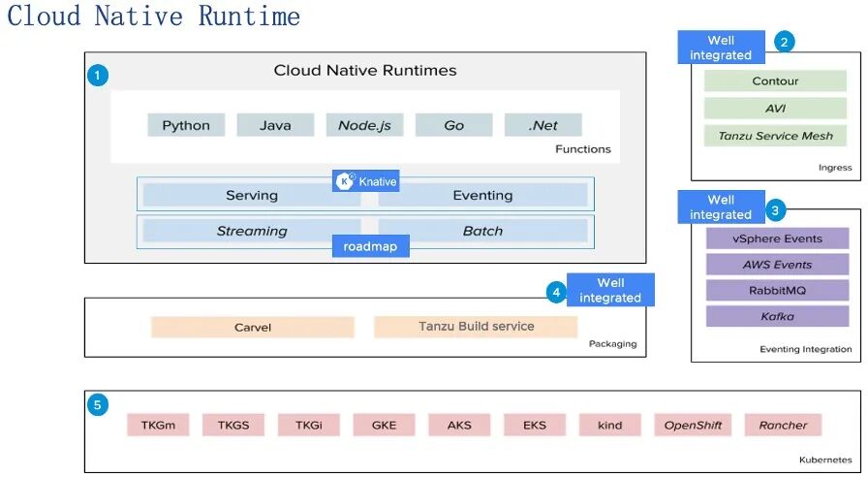
Task: Click the Cloud Native Runtime slide title
Action: (x=153, y=16)
